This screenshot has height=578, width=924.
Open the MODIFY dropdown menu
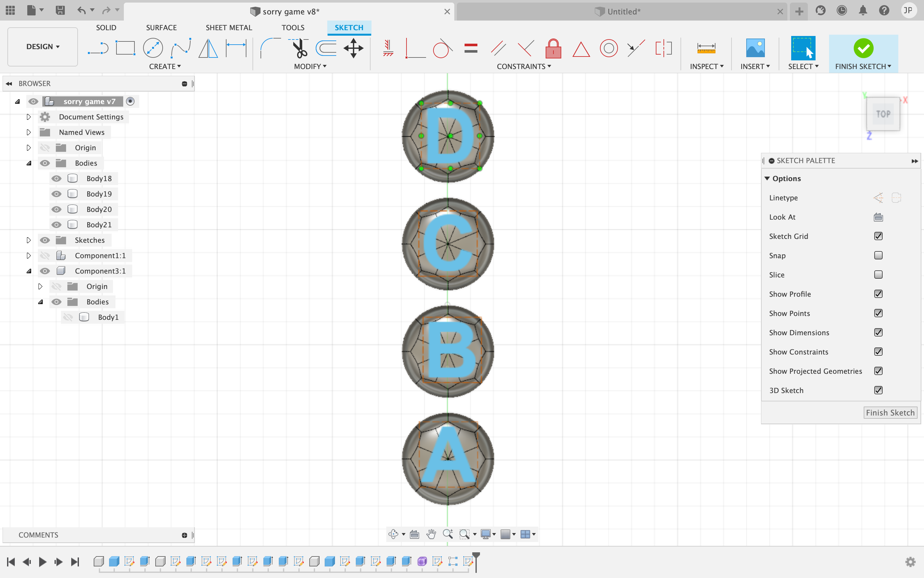[x=310, y=66]
